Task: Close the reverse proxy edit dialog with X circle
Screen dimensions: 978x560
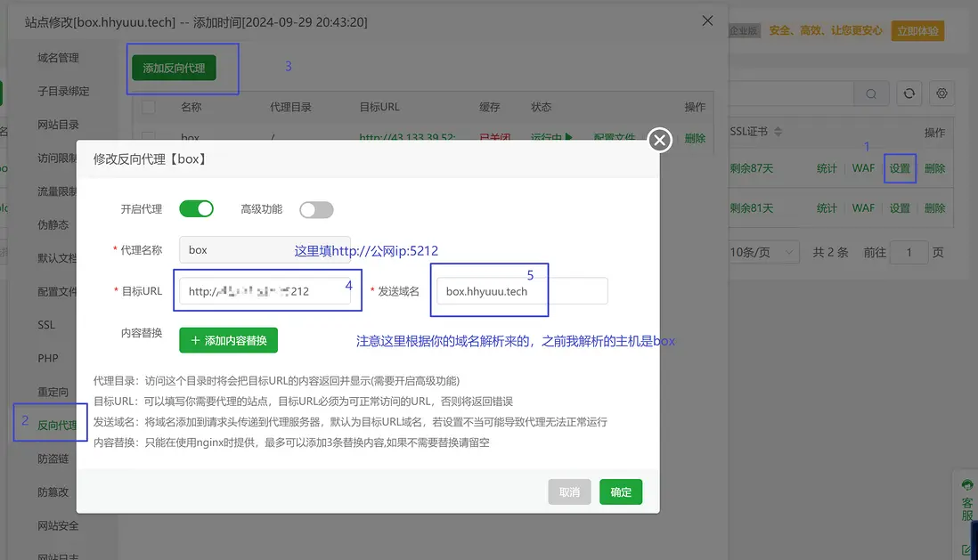Action: tap(659, 140)
